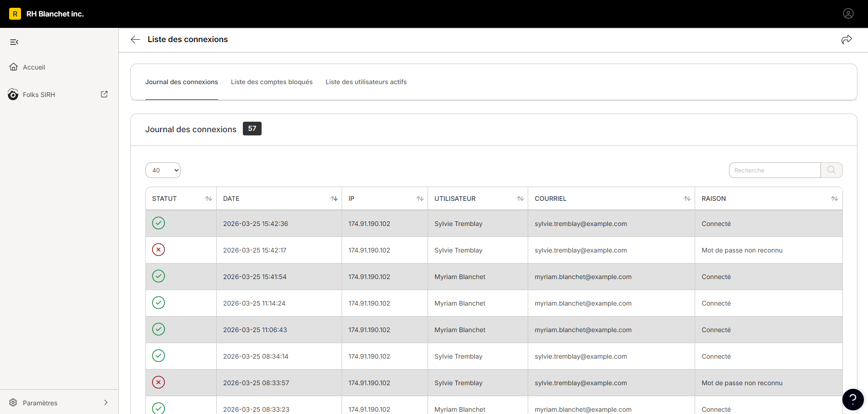This screenshot has height=414, width=868.
Task: Switch to Liste des utilisateurs actifs tab
Action: [x=366, y=82]
